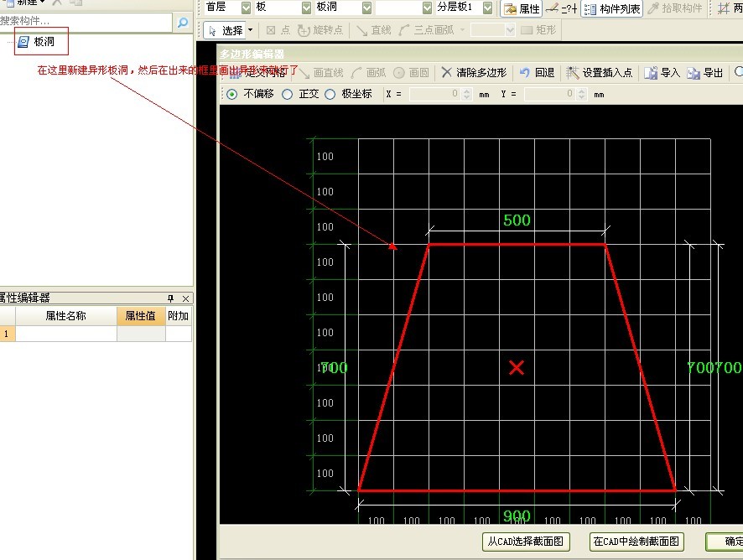Image resolution: width=743 pixels, height=560 pixels.
Task: Open the 首层 floor dropdown
Action: click(246, 7)
